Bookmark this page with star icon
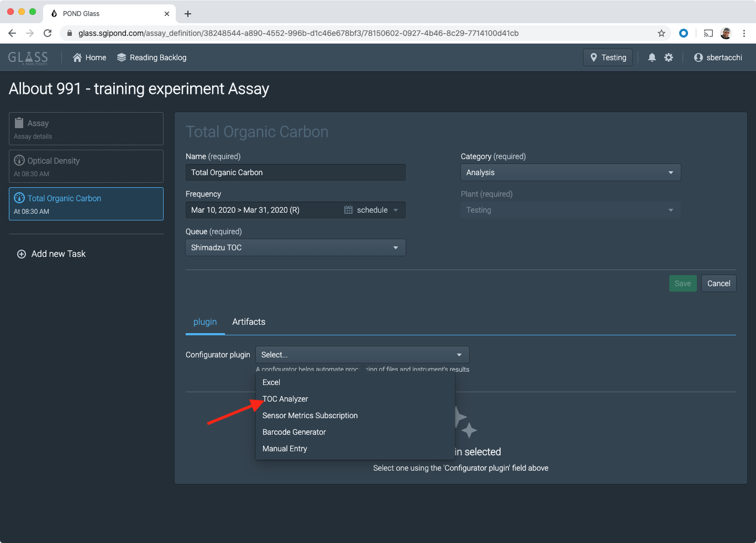This screenshot has height=543, width=756. click(662, 33)
